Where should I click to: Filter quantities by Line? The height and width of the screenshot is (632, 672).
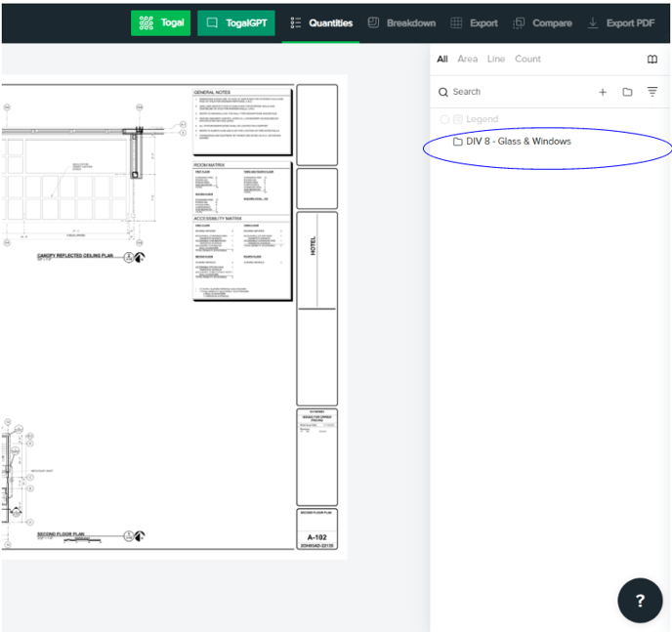(x=496, y=59)
